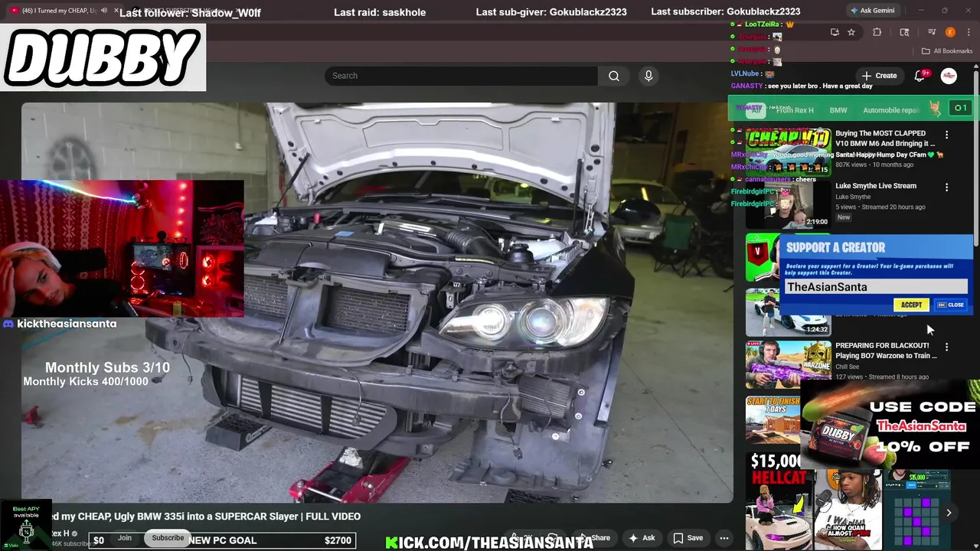The width and height of the screenshot is (980, 551).
Task: Click the CHEAP, Ugly BMW 335i video title
Action: [205, 517]
